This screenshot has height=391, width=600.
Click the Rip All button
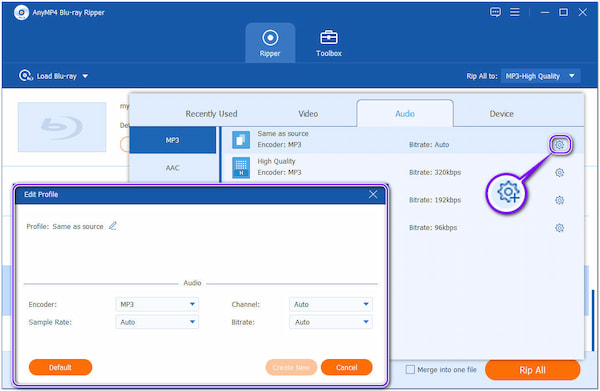click(532, 370)
